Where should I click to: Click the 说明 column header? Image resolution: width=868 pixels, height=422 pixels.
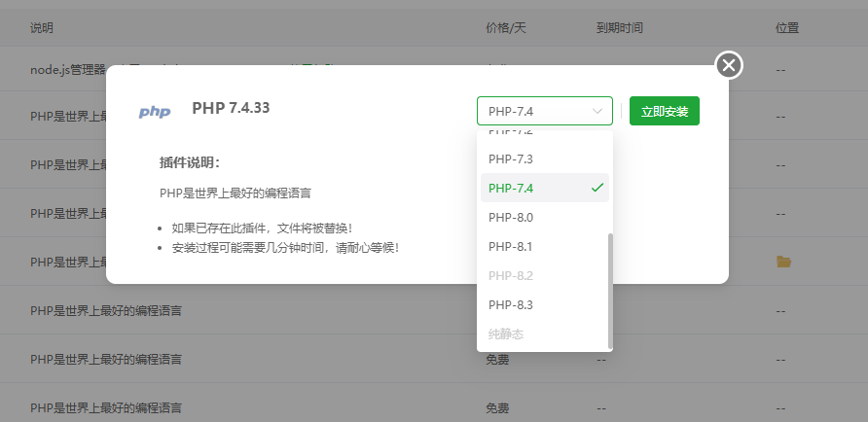pos(42,27)
